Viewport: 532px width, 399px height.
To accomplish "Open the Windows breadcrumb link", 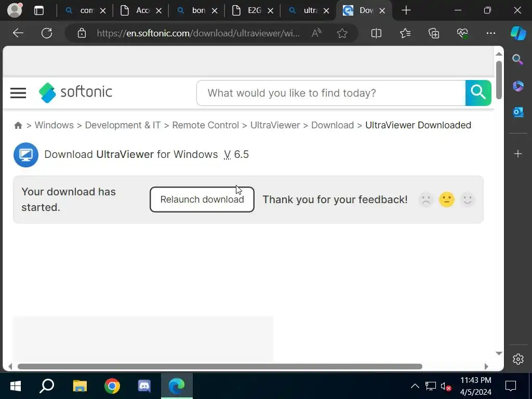I will click(54, 125).
